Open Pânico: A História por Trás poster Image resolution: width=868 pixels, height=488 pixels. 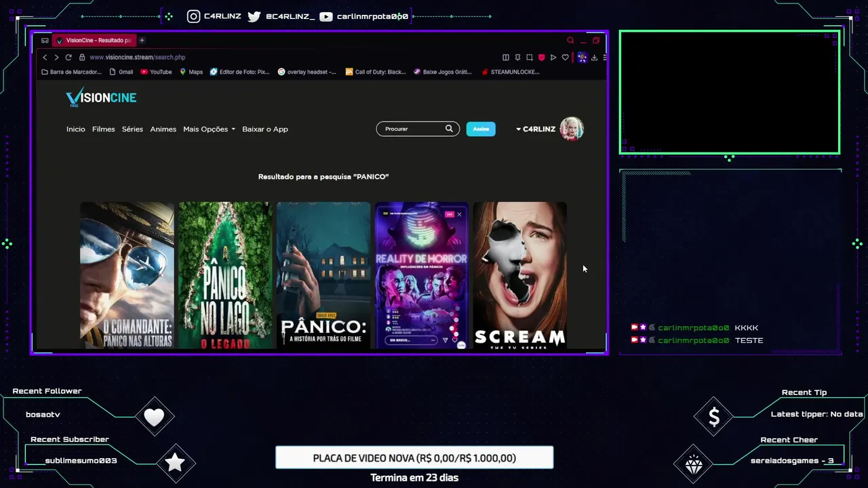tap(323, 275)
